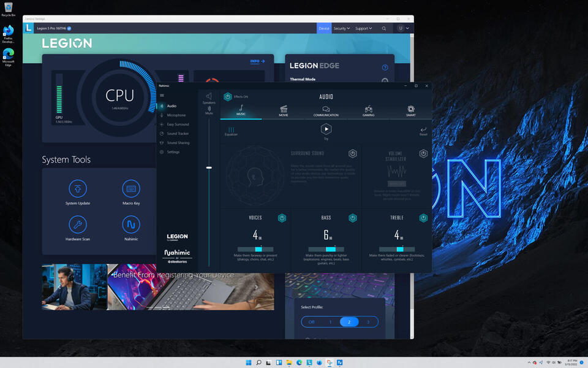The height and width of the screenshot is (368, 588).
Task: Toggle the Treble effect power button
Action: point(423,218)
